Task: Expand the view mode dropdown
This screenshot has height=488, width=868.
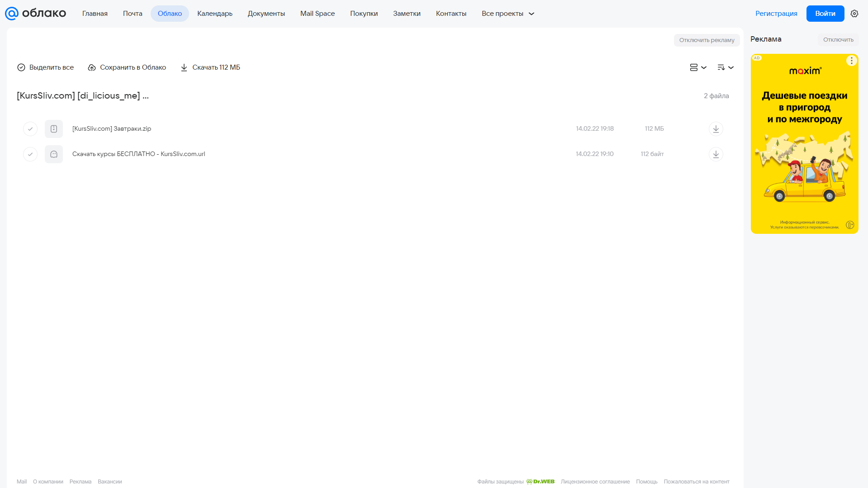Action: pos(698,67)
